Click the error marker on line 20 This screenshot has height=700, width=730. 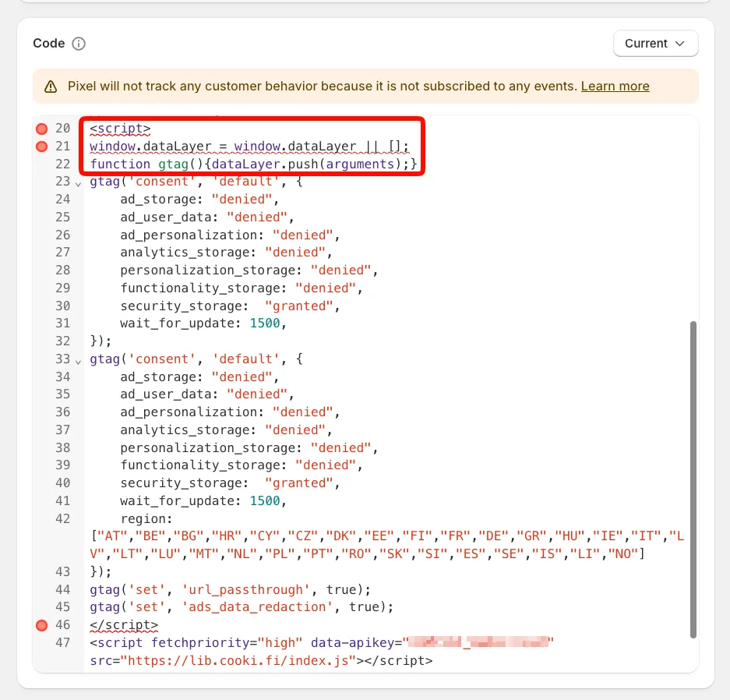tap(42, 129)
